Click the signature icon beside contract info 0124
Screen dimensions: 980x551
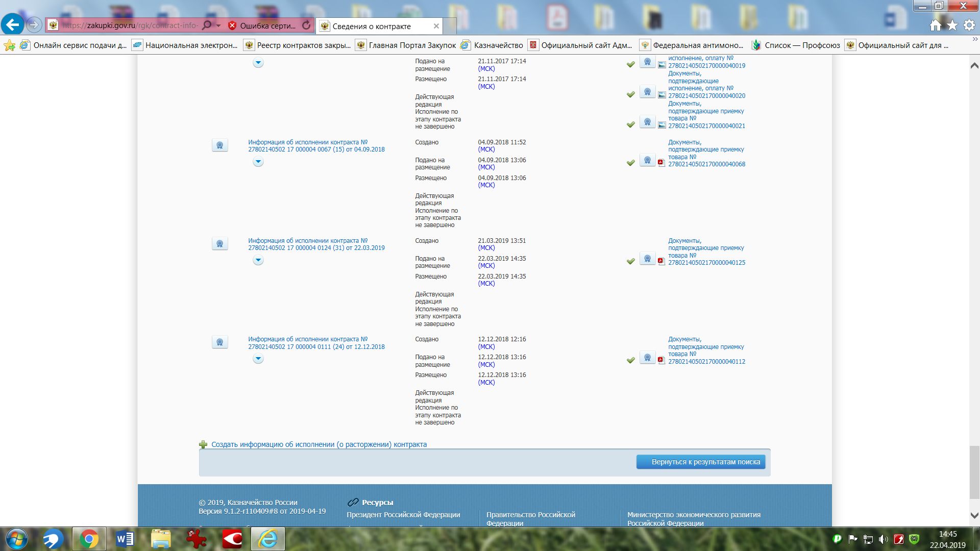pyautogui.click(x=220, y=244)
